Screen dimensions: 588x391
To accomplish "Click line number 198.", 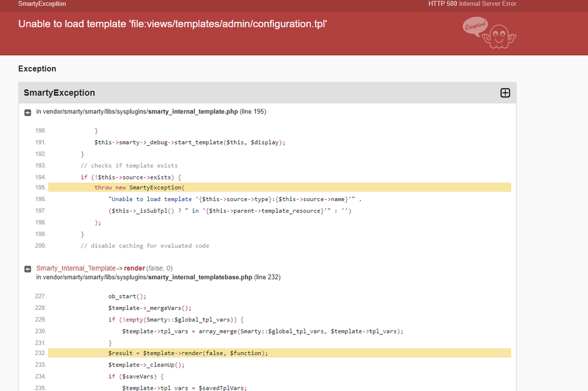I will click(41, 222).
